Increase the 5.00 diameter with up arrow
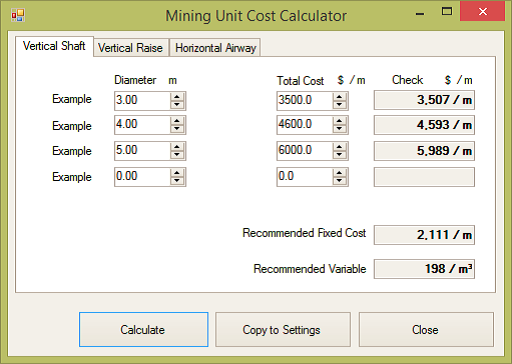Viewport: 512px width, 364px height. coord(177,147)
